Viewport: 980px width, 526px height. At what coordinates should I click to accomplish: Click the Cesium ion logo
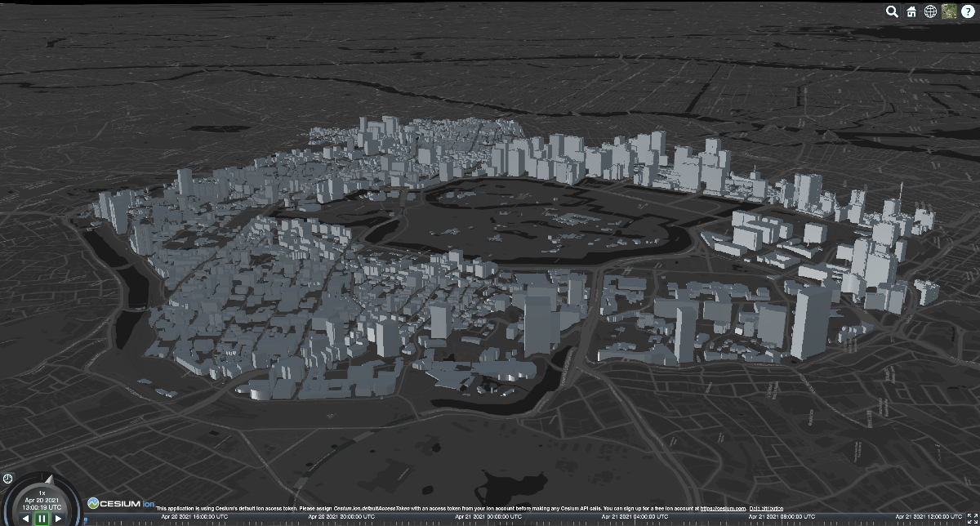click(x=121, y=503)
